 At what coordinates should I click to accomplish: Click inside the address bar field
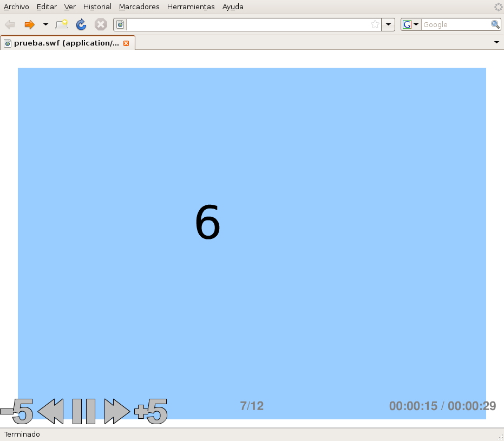[x=246, y=24]
